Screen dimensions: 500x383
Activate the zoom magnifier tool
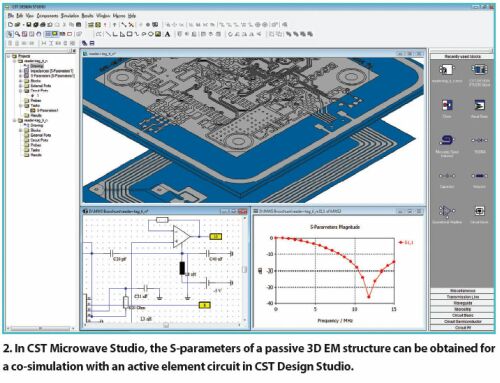[x=17, y=34]
